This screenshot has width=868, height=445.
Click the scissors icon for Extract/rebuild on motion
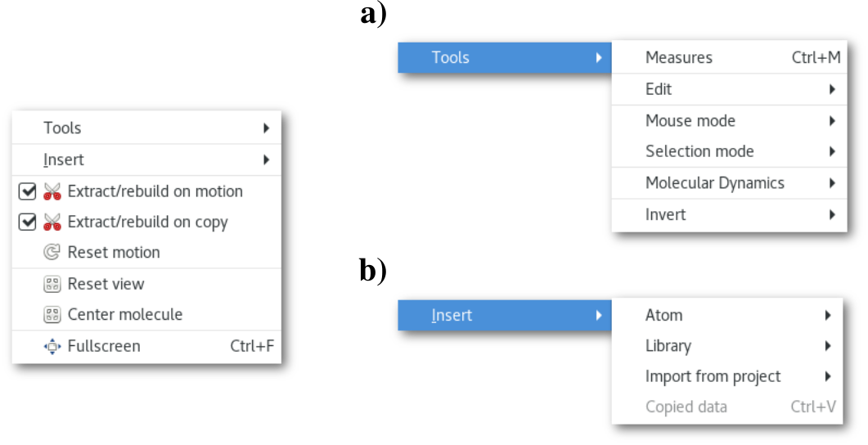tap(52, 191)
